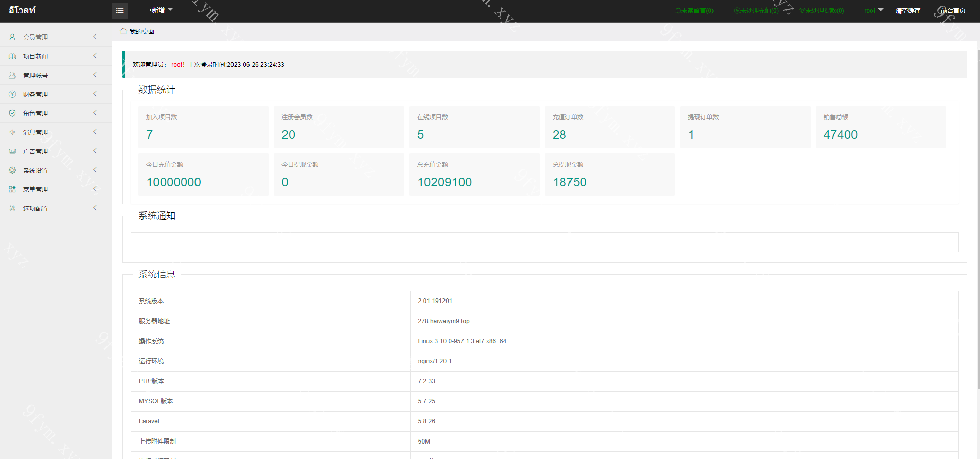Click the 今日充值金额 value 10000000

tap(174, 182)
